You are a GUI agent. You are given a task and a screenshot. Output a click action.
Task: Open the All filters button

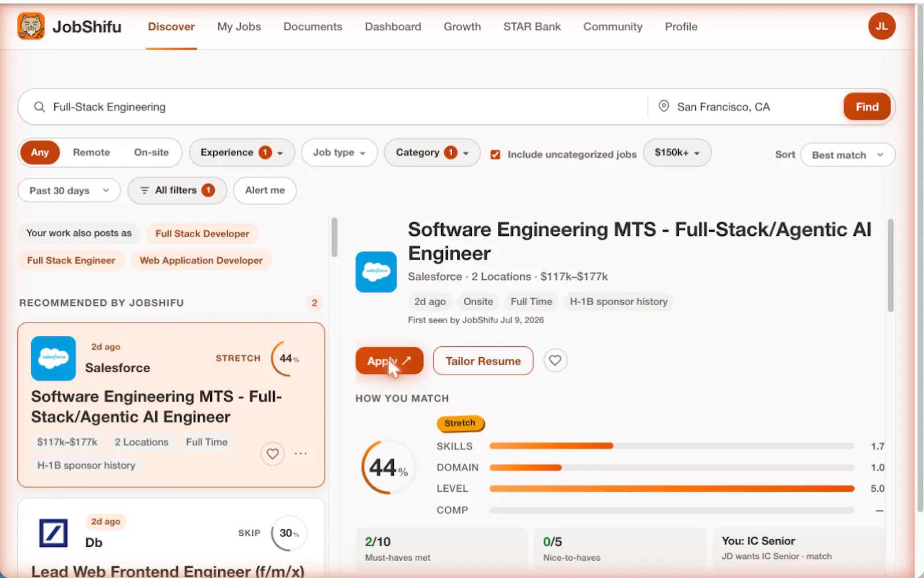177,190
